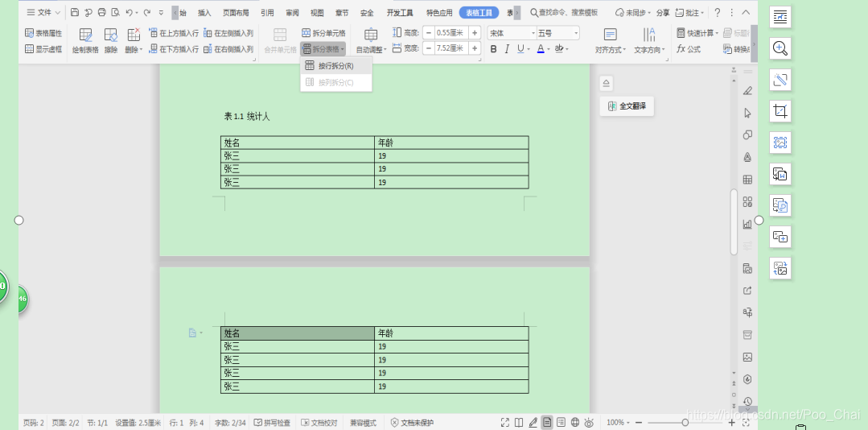868x430 pixels.
Task: Open the 宋体 font name dropdown
Action: pos(533,33)
